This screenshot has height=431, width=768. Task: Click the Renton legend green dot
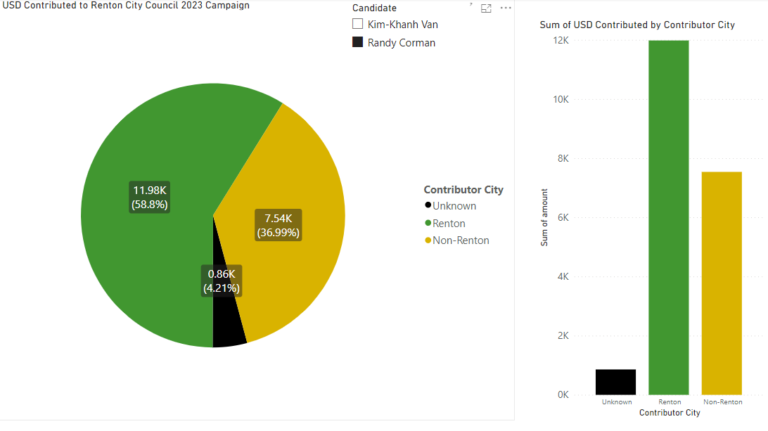pyautogui.click(x=428, y=223)
